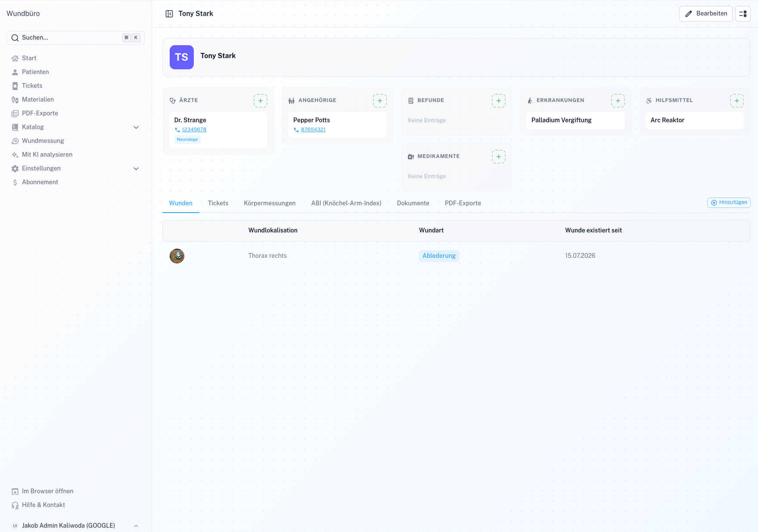The height and width of the screenshot is (532, 758).
Task: Click the ticket icon in the sidebar
Action: (15, 86)
